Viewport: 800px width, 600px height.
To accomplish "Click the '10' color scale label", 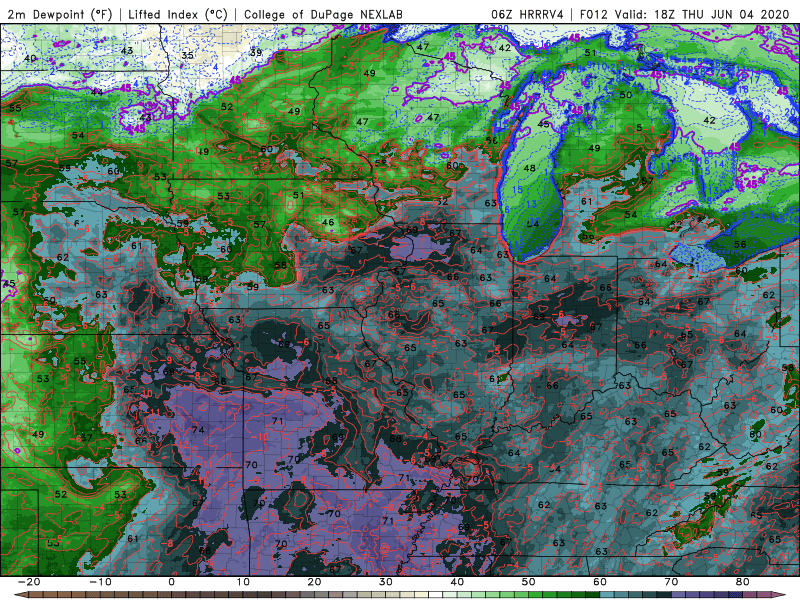I will 243,582.
